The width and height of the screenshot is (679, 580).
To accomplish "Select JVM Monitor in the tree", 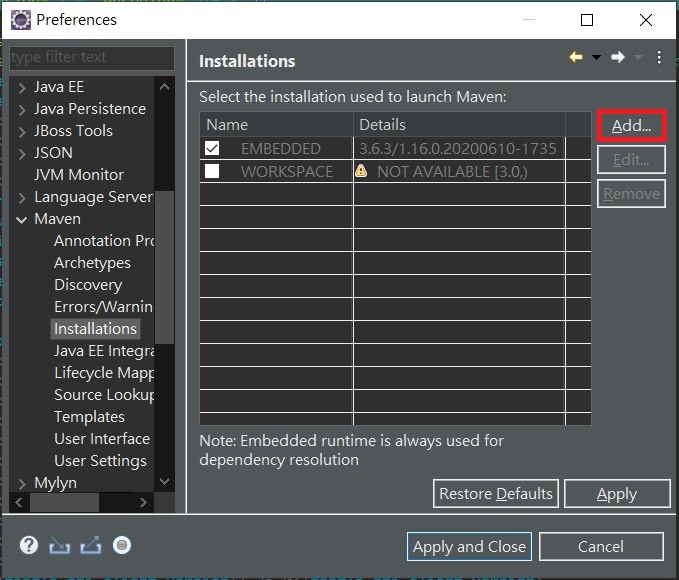I will (x=79, y=175).
